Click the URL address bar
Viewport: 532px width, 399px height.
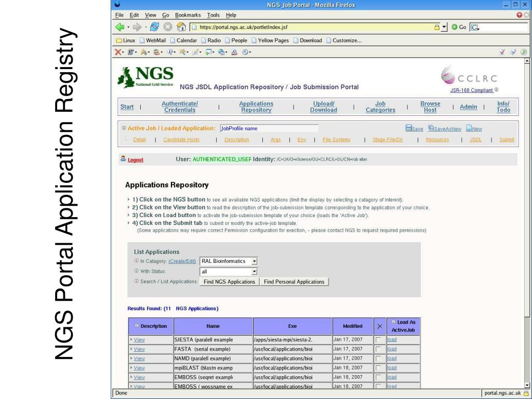click(312, 27)
